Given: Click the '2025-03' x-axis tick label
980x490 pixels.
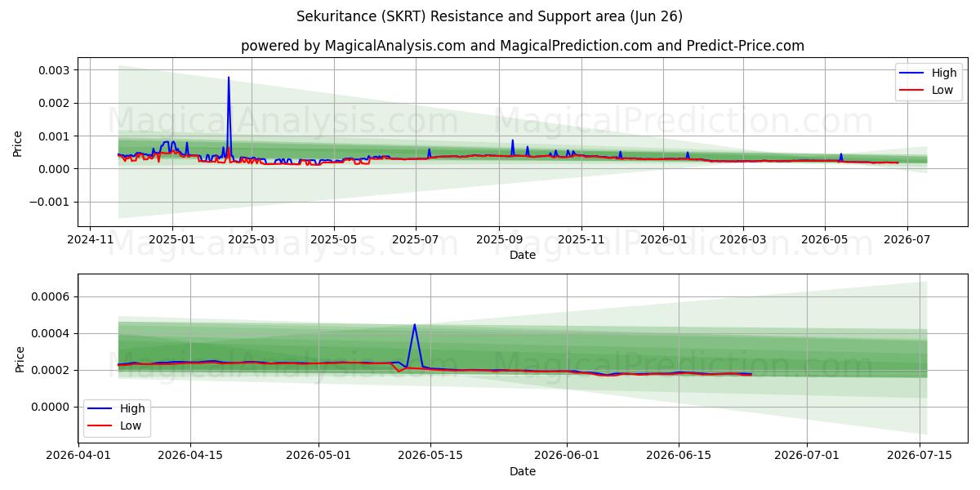Looking at the screenshot, I should (252, 239).
